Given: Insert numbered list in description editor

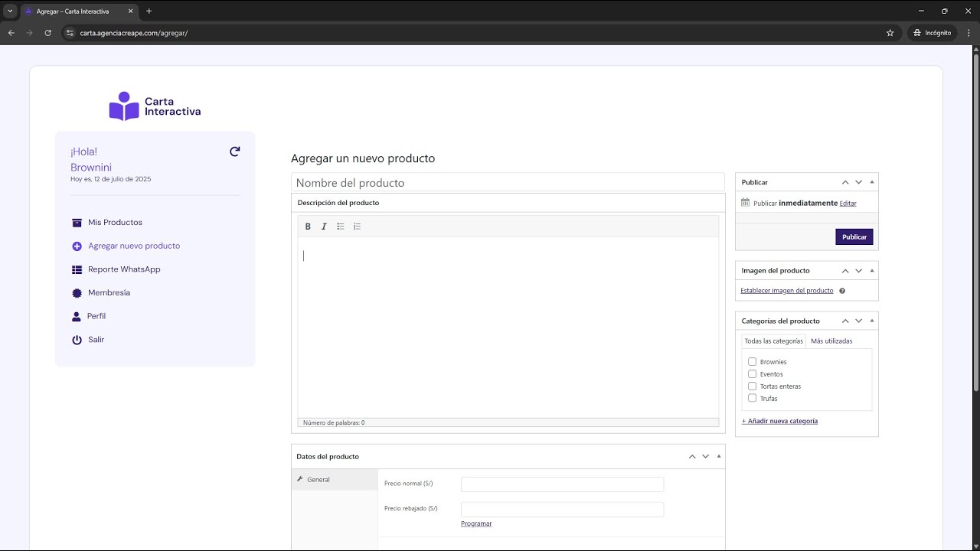Looking at the screenshot, I should coord(357,227).
